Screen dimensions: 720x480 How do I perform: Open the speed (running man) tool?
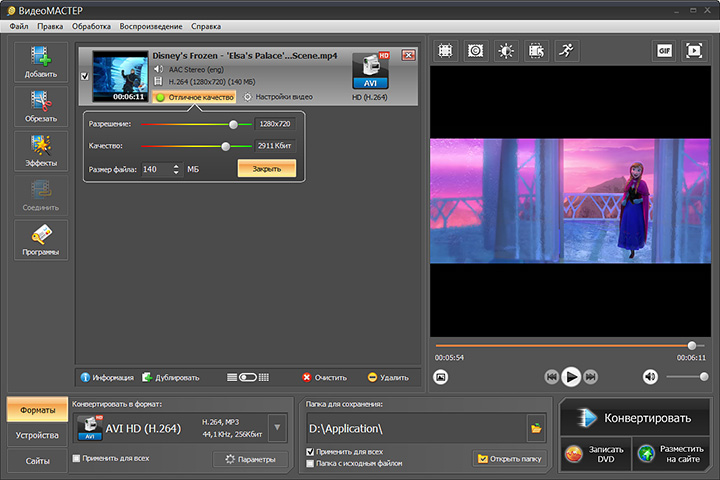point(567,51)
